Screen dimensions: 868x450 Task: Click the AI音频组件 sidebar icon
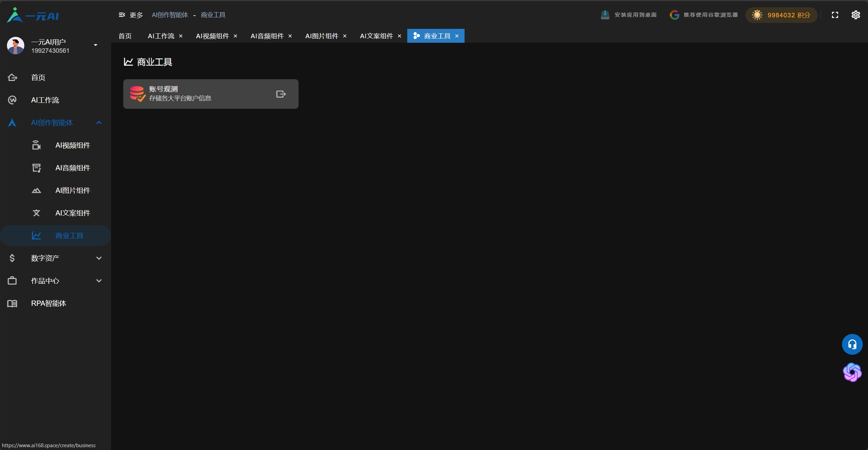(x=36, y=168)
